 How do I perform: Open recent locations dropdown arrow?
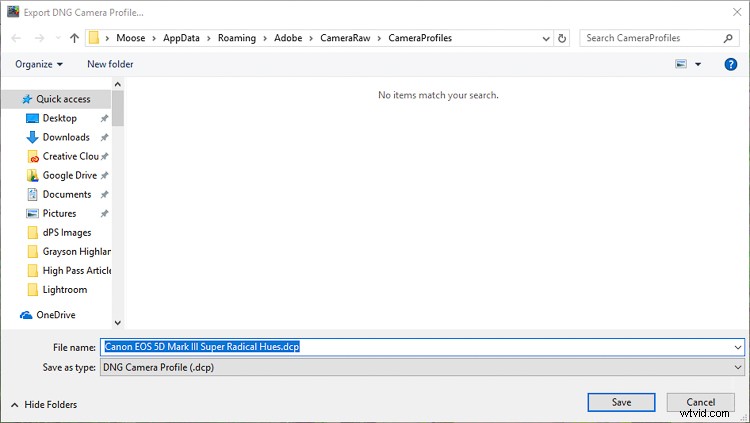click(58, 38)
